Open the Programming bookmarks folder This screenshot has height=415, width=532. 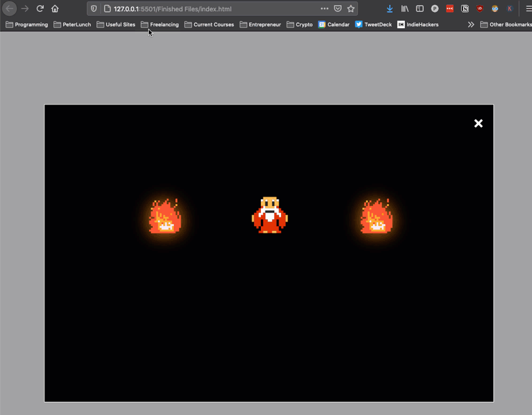click(27, 24)
